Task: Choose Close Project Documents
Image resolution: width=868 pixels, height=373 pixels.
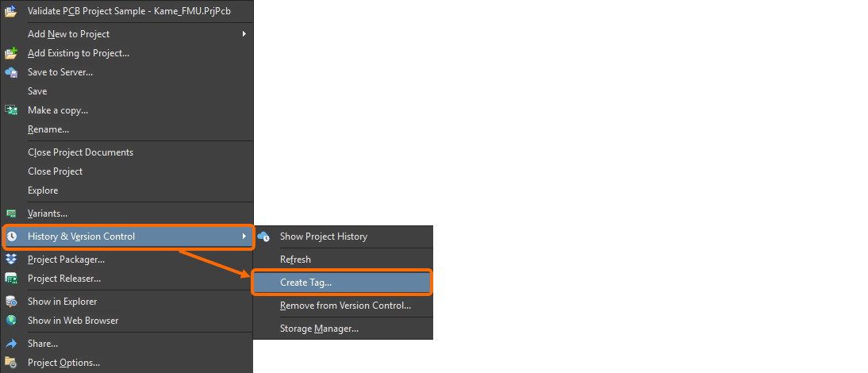Action: pos(127,152)
